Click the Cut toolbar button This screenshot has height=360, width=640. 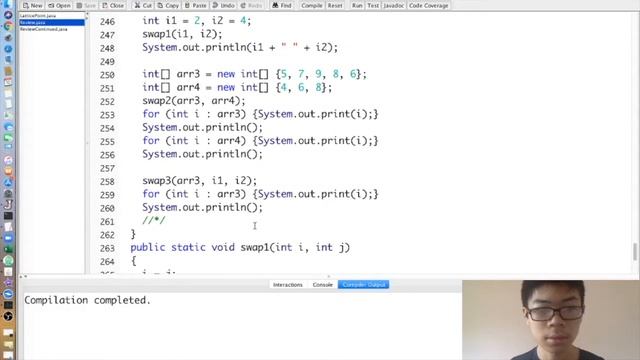[x=143, y=5]
